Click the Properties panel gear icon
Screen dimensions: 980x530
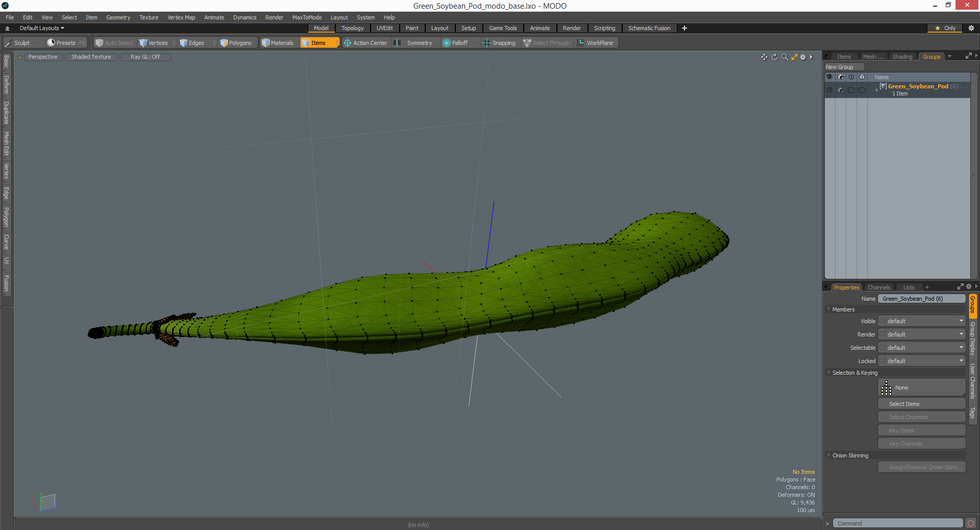969,287
